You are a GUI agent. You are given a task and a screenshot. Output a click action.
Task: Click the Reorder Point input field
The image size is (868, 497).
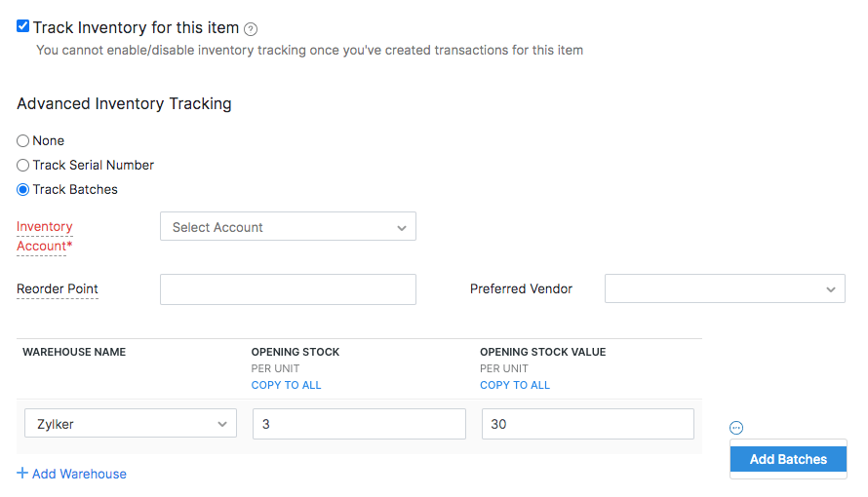[x=288, y=289]
